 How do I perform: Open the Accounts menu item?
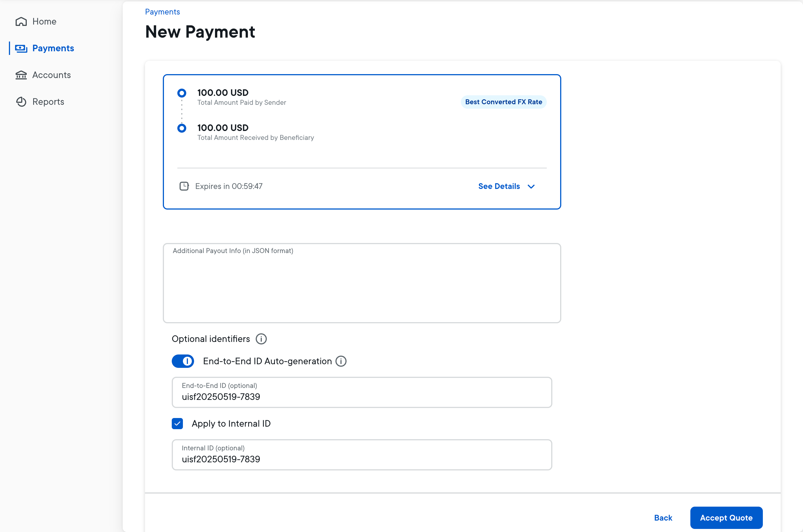pos(52,75)
